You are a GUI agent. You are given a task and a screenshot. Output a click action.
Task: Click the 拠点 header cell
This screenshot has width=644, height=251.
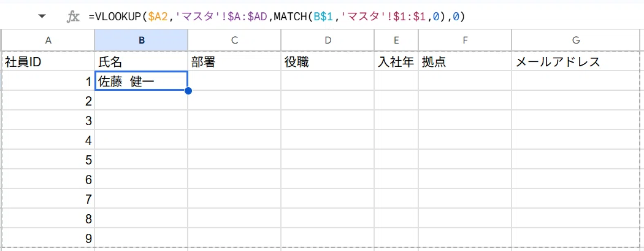(465, 61)
